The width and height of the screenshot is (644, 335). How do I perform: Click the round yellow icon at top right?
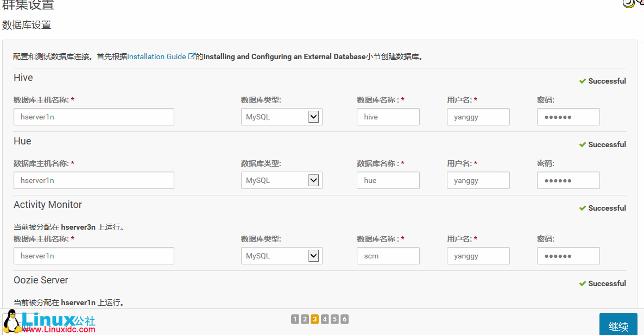(x=629, y=4)
